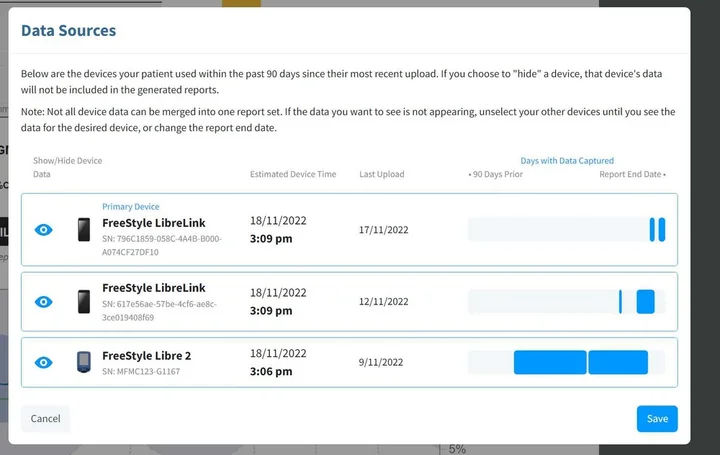Click the primary device's data captured bar

[x=567, y=230]
